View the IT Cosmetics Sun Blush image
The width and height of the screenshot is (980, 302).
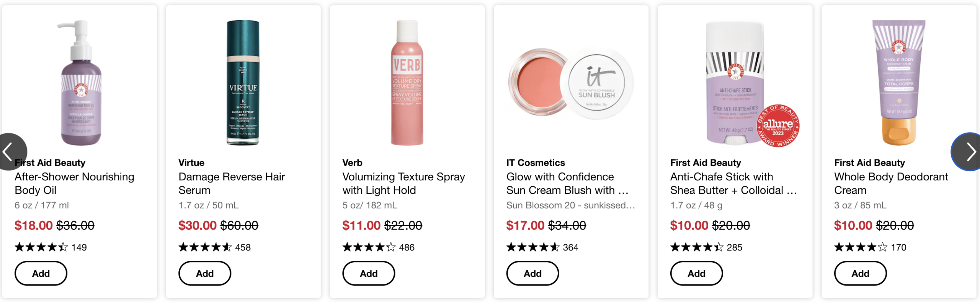tap(571, 82)
